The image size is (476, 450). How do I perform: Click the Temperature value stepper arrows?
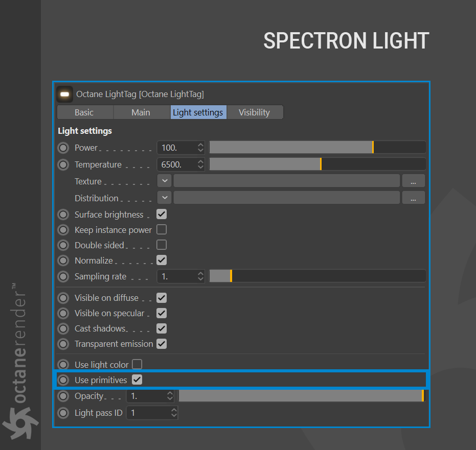(x=200, y=164)
